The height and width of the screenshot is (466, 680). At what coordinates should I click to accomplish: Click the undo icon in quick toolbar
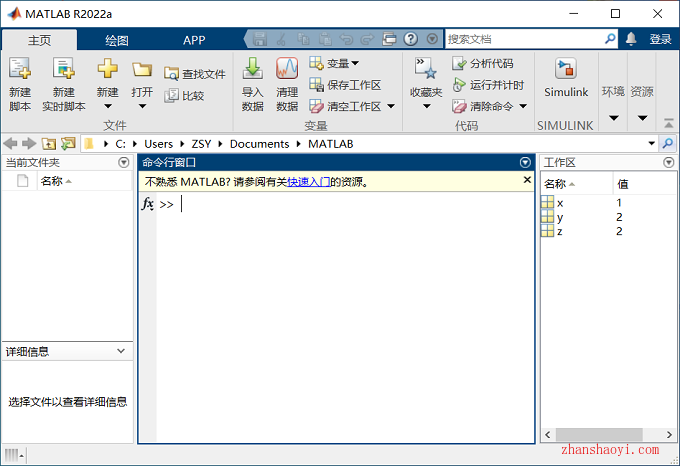tap(346, 39)
